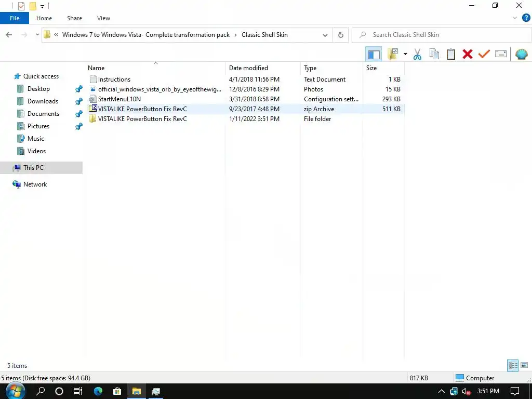
Task: Click the muted volume tray icon
Action: tap(467, 392)
